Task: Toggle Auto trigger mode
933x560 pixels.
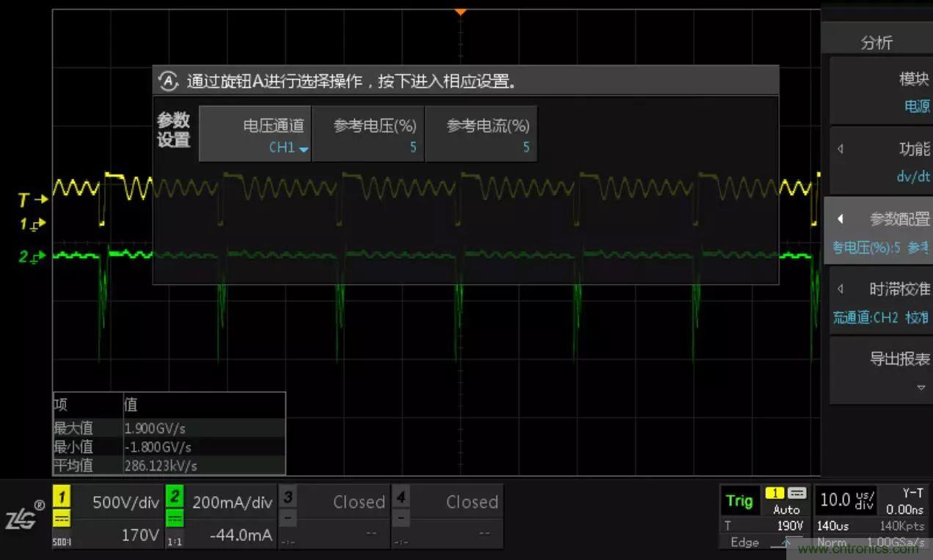Action: (787, 510)
